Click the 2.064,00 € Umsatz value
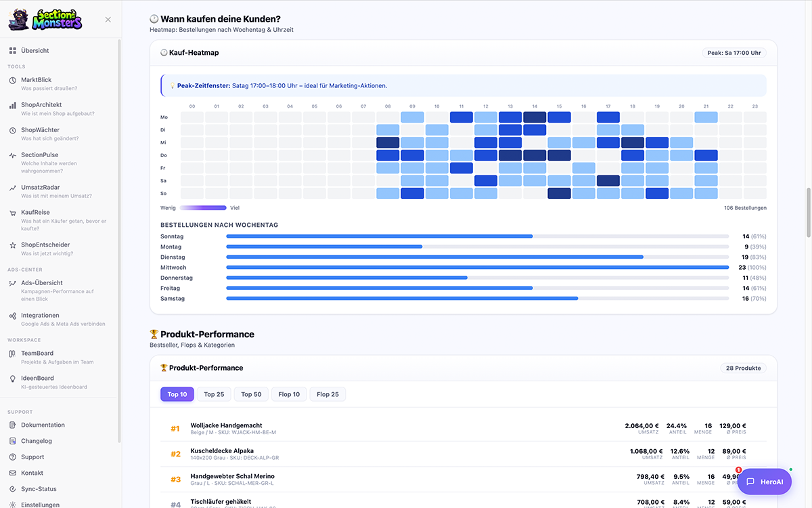Image resolution: width=812 pixels, height=508 pixels. click(641, 426)
